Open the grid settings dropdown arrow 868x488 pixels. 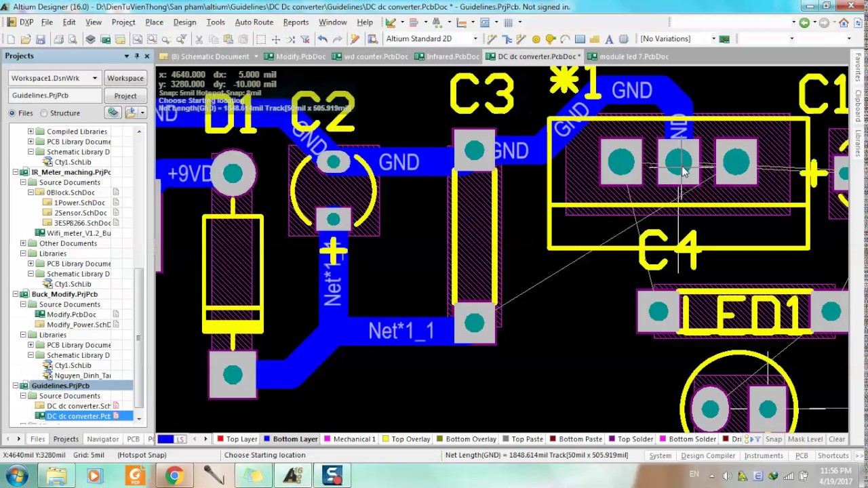tap(520, 22)
